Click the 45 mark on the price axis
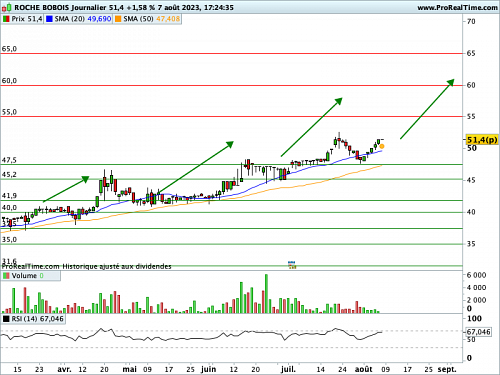This screenshot has height=375, width=500. [471, 180]
